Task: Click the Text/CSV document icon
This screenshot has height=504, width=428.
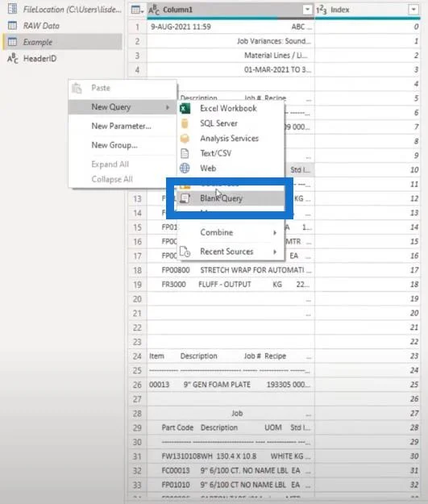Action: point(185,153)
